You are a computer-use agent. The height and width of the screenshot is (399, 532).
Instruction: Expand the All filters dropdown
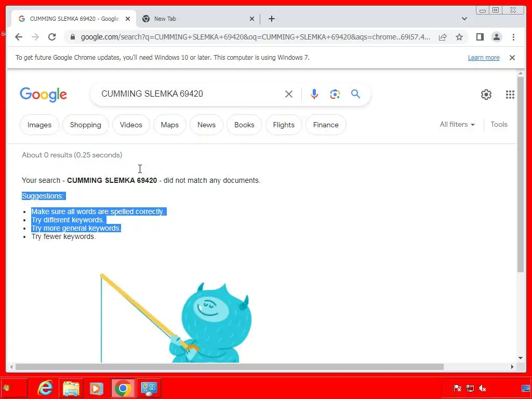(x=457, y=125)
